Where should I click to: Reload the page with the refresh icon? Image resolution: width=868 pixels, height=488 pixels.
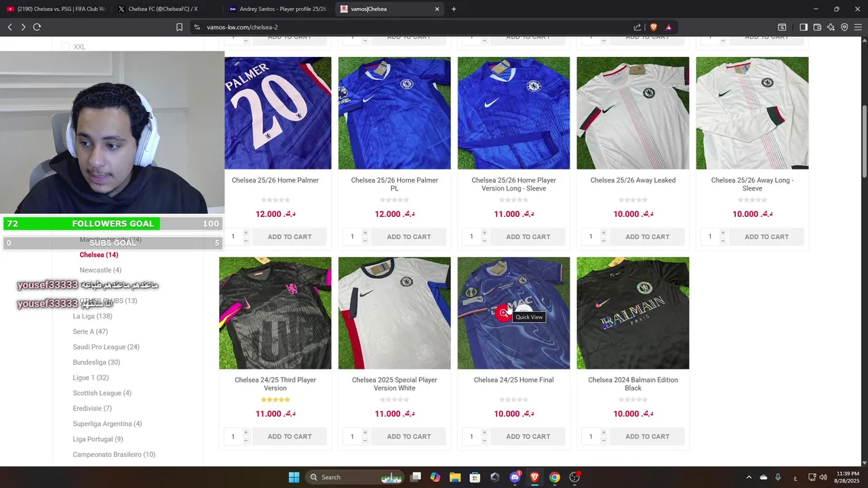[37, 27]
